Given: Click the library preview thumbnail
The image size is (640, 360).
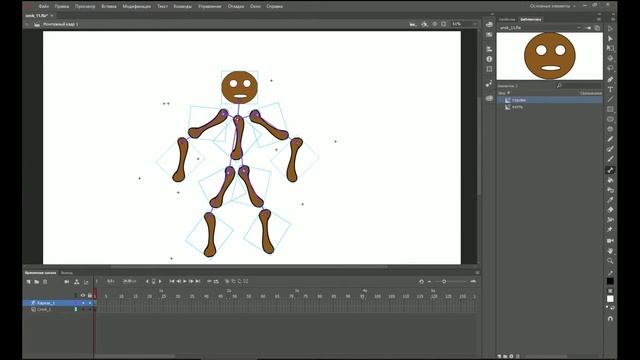Looking at the screenshot, I should click(549, 56).
